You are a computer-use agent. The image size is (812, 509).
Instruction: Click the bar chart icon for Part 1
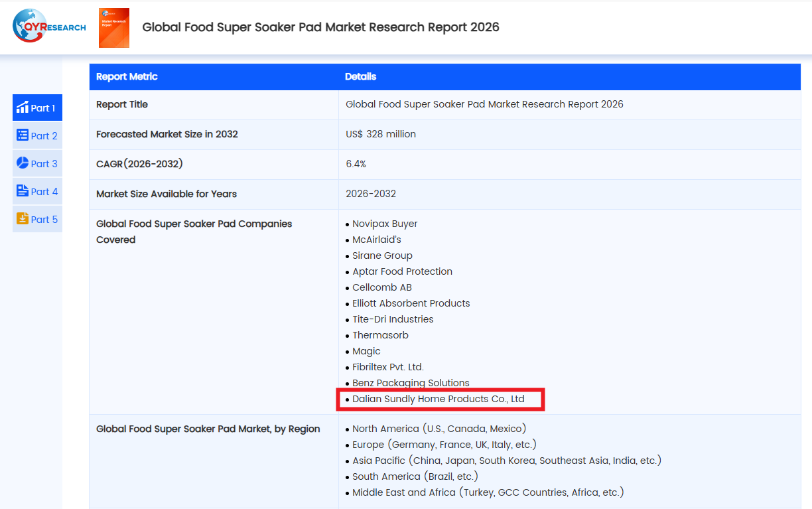[23, 108]
